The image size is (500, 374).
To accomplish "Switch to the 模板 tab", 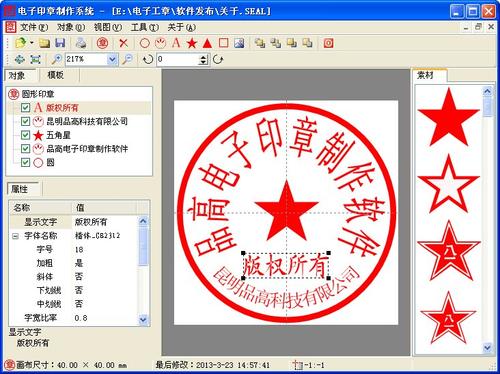I will tap(56, 75).
